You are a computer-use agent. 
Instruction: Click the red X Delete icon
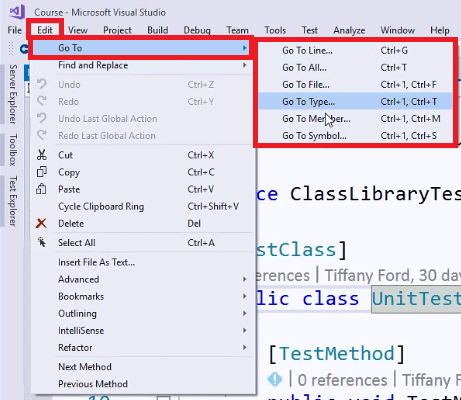pyautogui.click(x=41, y=223)
